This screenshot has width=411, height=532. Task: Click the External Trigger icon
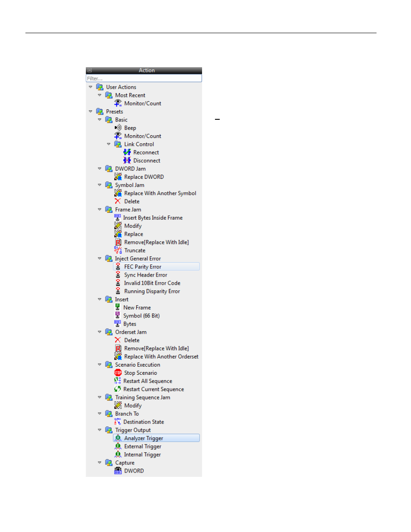[118, 447]
